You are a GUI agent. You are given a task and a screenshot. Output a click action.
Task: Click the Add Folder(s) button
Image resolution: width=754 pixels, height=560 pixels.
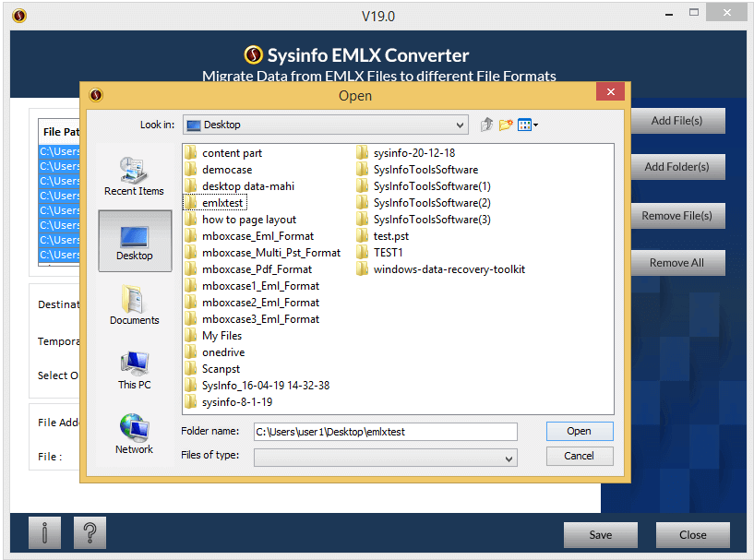(677, 167)
